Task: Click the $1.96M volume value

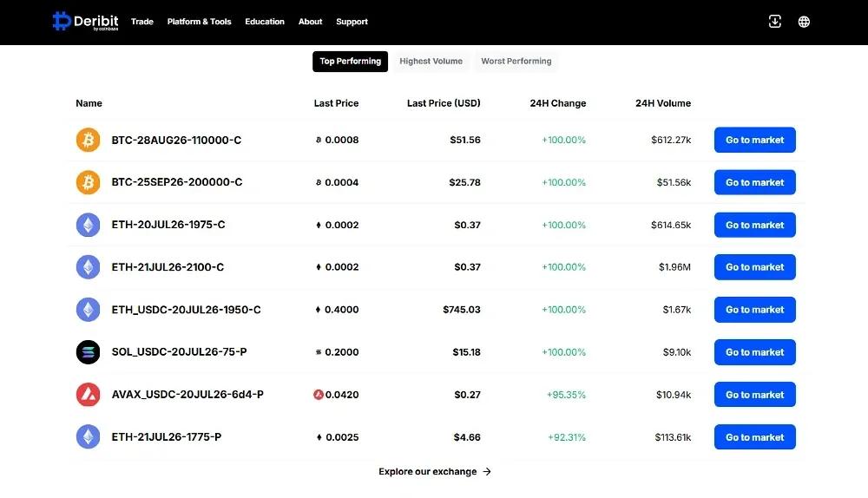Action: click(674, 266)
